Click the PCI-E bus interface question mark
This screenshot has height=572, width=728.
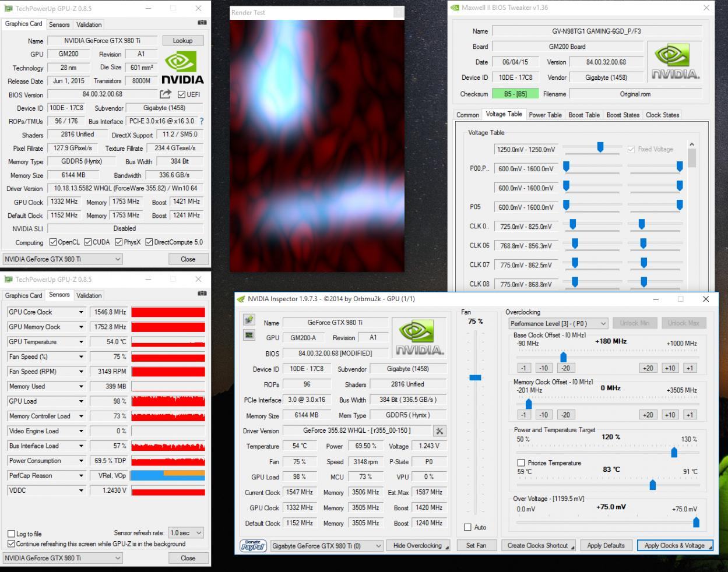pyautogui.click(x=202, y=121)
